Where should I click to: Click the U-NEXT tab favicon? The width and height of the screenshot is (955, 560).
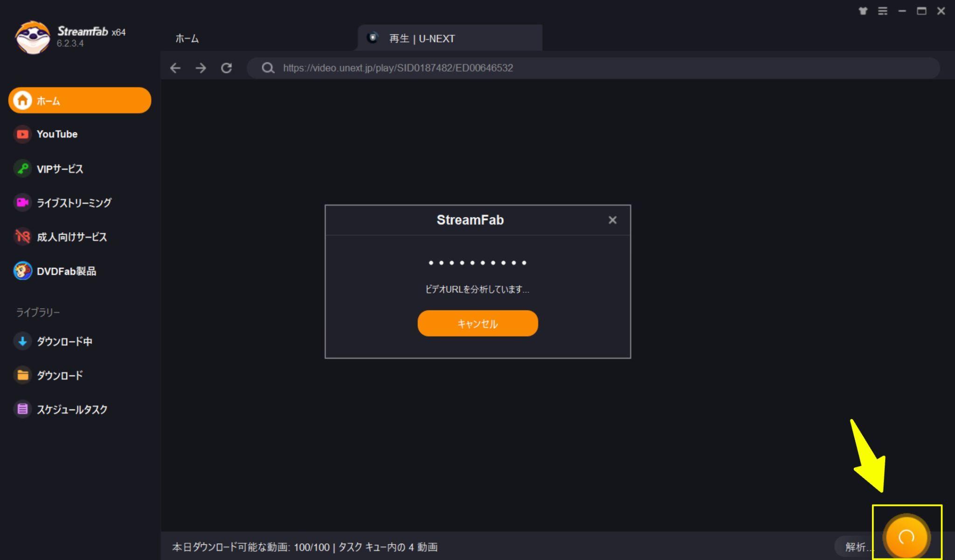pyautogui.click(x=372, y=38)
